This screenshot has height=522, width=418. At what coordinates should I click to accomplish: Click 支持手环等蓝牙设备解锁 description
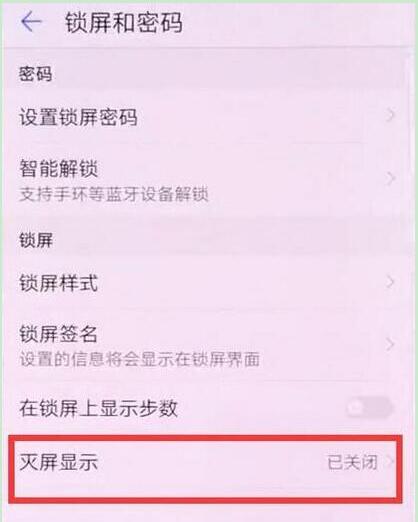tap(114, 194)
